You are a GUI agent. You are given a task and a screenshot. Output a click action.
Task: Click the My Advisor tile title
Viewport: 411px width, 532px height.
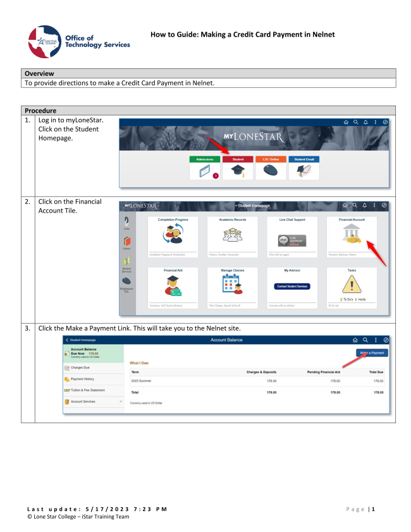coord(292,270)
